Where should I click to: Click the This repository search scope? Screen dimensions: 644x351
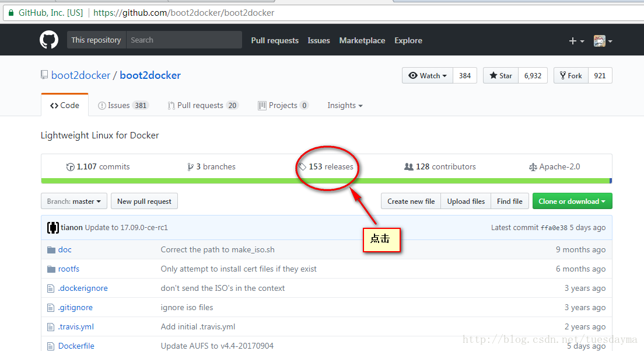tap(96, 40)
